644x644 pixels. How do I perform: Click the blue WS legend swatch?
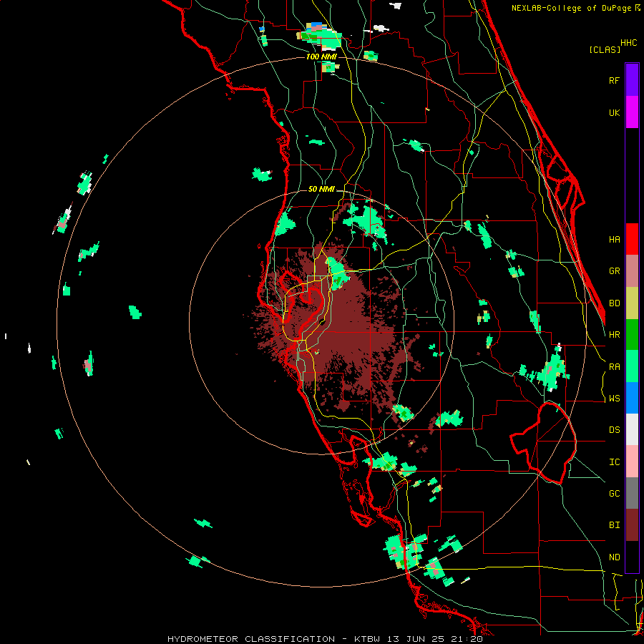click(x=632, y=398)
